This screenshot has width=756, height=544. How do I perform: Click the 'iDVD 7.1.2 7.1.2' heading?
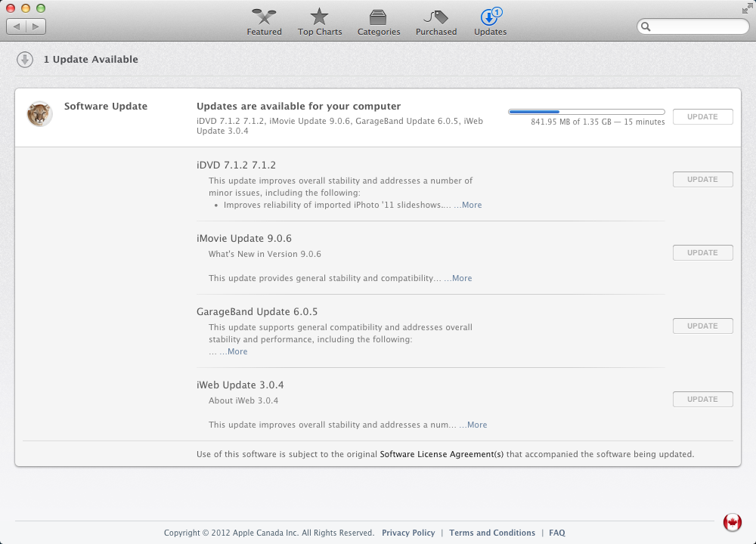(x=236, y=165)
